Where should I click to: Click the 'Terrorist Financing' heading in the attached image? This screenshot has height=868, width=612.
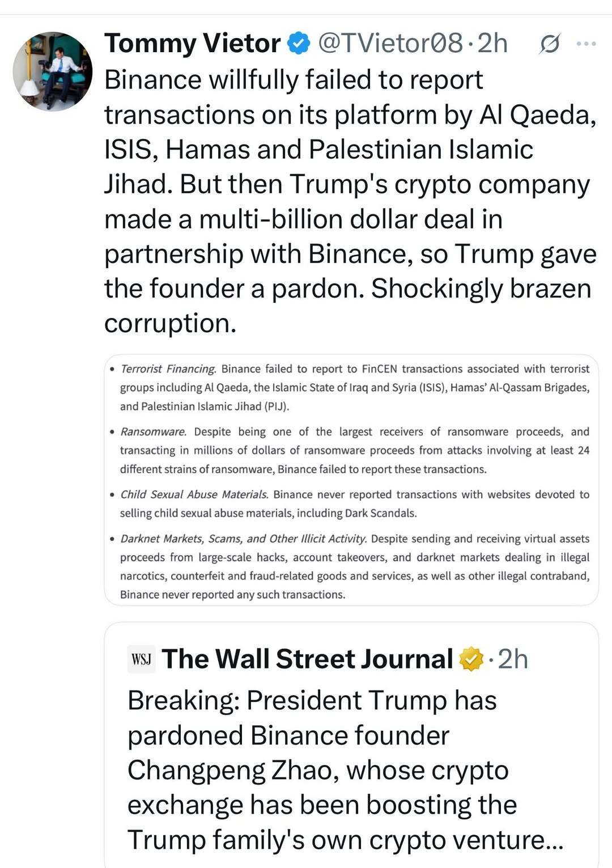pos(168,369)
